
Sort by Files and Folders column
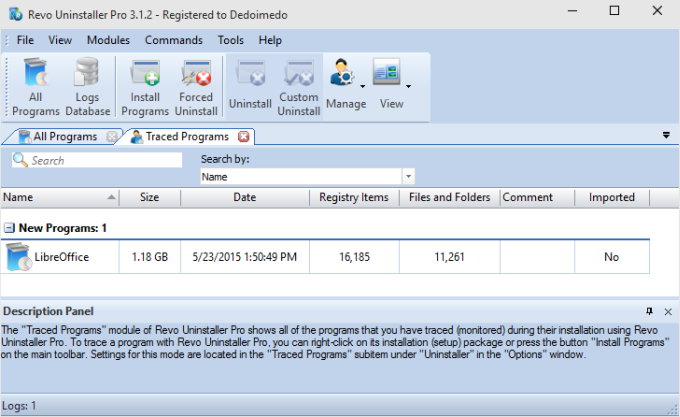click(x=449, y=197)
